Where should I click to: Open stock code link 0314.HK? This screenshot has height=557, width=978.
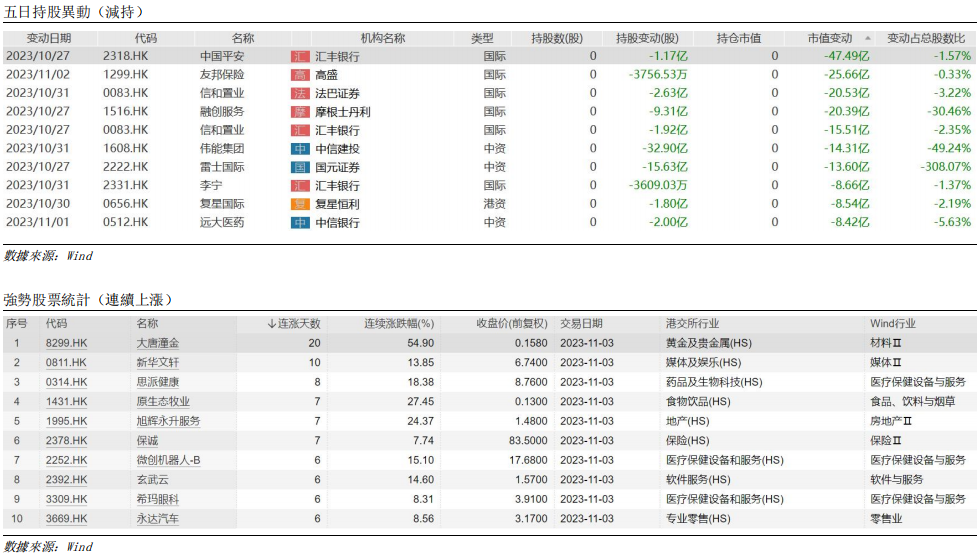[67, 382]
